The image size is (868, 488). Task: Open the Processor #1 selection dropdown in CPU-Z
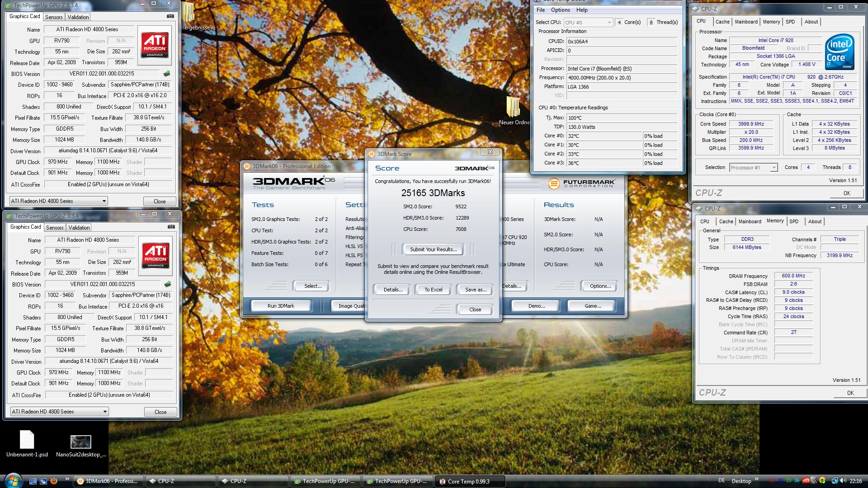coord(774,168)
